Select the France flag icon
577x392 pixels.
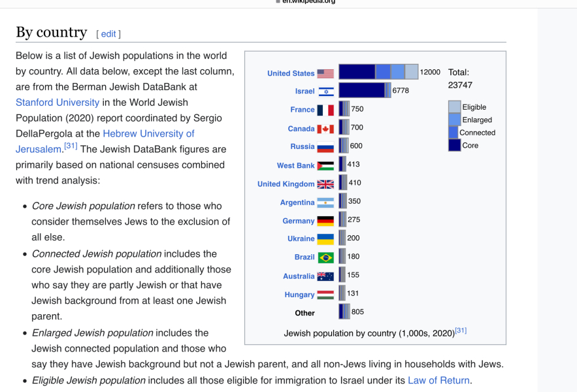point(325,109)
